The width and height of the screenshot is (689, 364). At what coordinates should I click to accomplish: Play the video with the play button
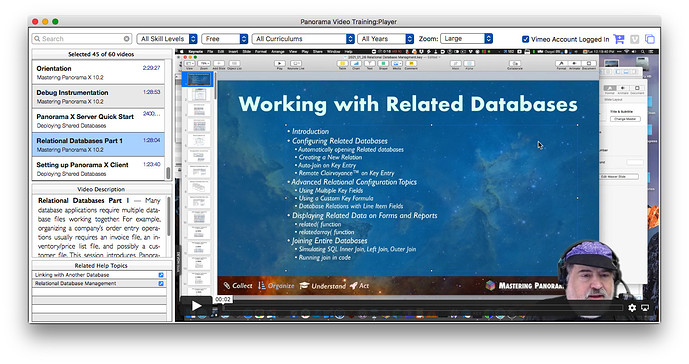click(196, 306)
